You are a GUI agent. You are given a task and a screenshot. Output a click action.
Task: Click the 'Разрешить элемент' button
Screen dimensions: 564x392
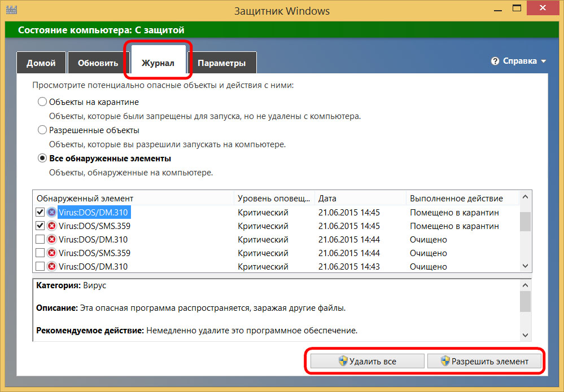click(484, 361)
